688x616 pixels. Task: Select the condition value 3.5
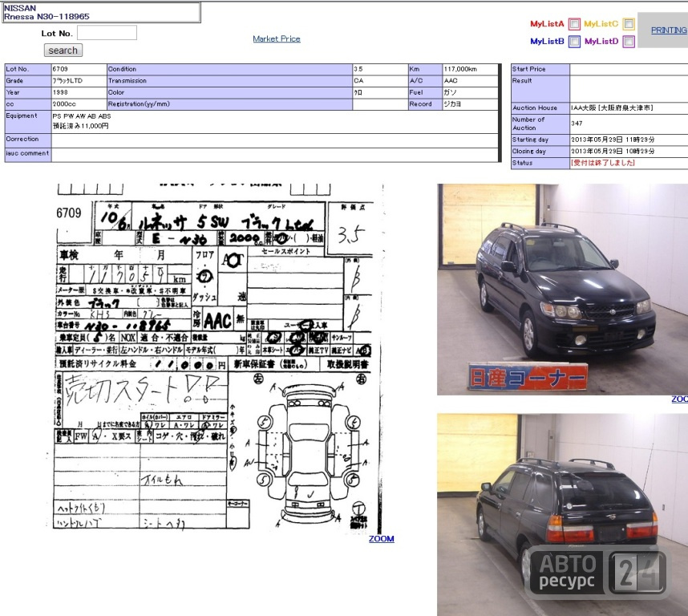tap(358, 69)
